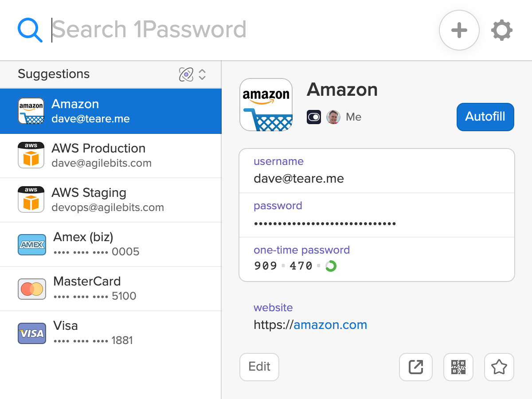
Task: Click the hidden password dots to reveal it
Action: (325, 223)
